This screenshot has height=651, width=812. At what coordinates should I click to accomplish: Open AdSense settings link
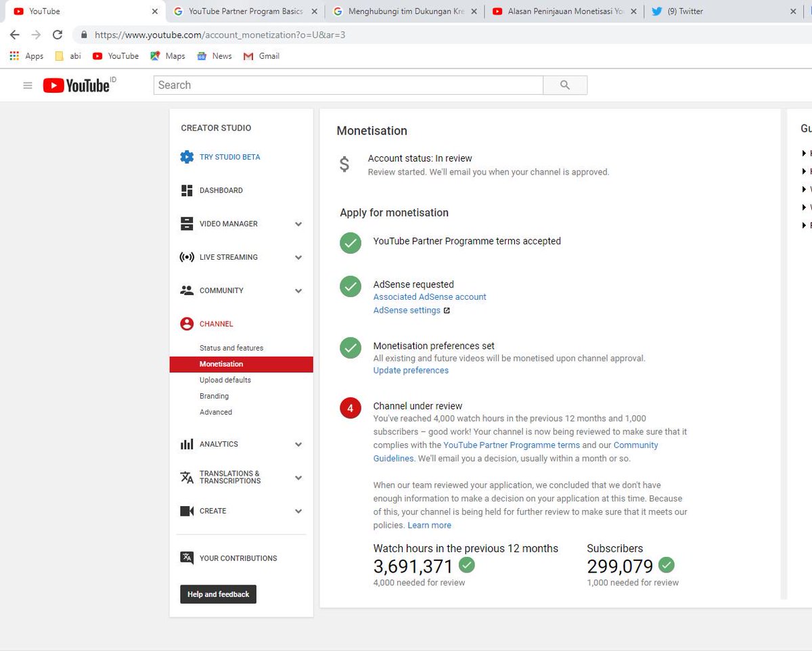tap(407, 311)
